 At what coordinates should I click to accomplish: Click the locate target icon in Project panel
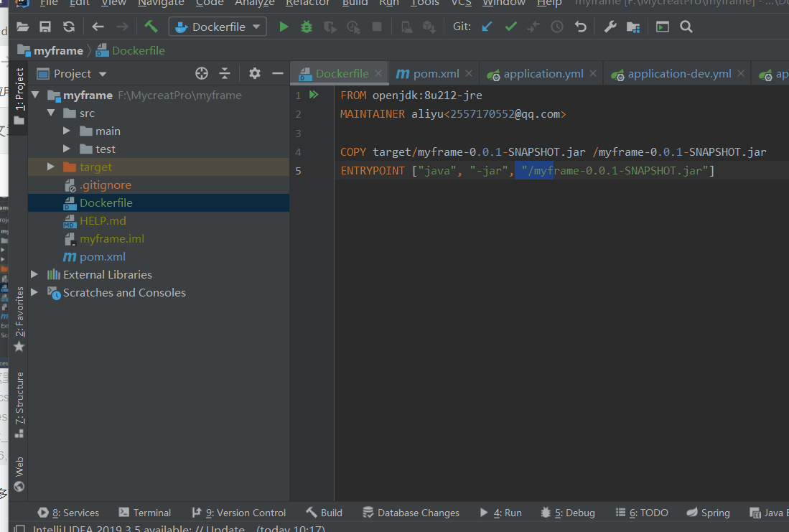202,73
